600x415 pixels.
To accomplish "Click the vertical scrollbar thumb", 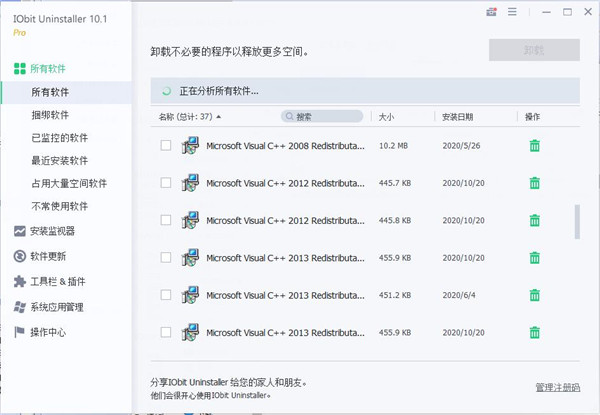I will [x=577, y=222].
